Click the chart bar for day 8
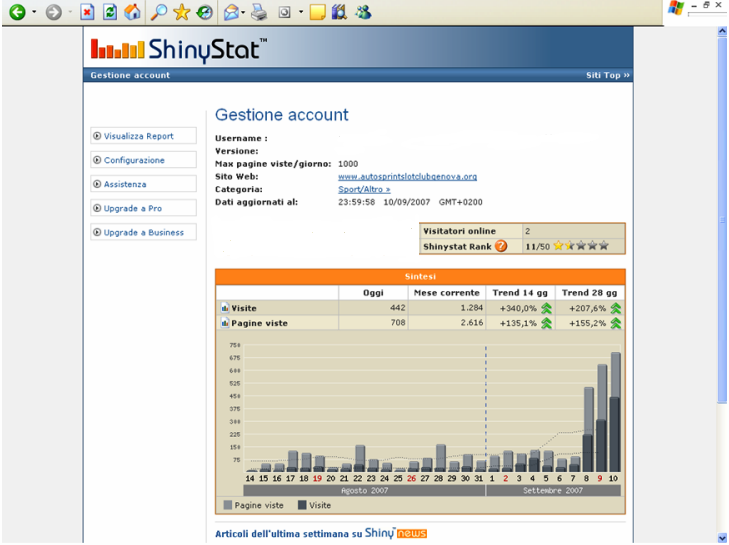Viewport: 729px width, 545px height. [x=588, y=430]
